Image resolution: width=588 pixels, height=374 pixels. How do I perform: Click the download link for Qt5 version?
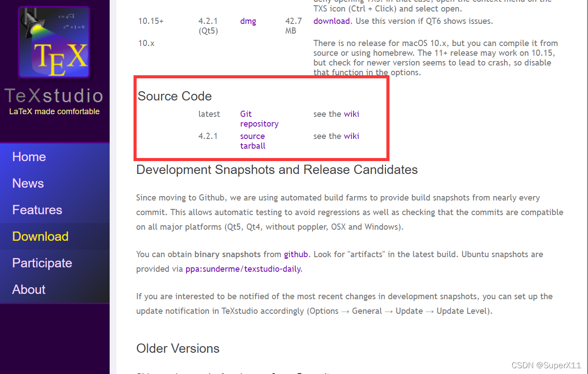click(x=332, y=21)
